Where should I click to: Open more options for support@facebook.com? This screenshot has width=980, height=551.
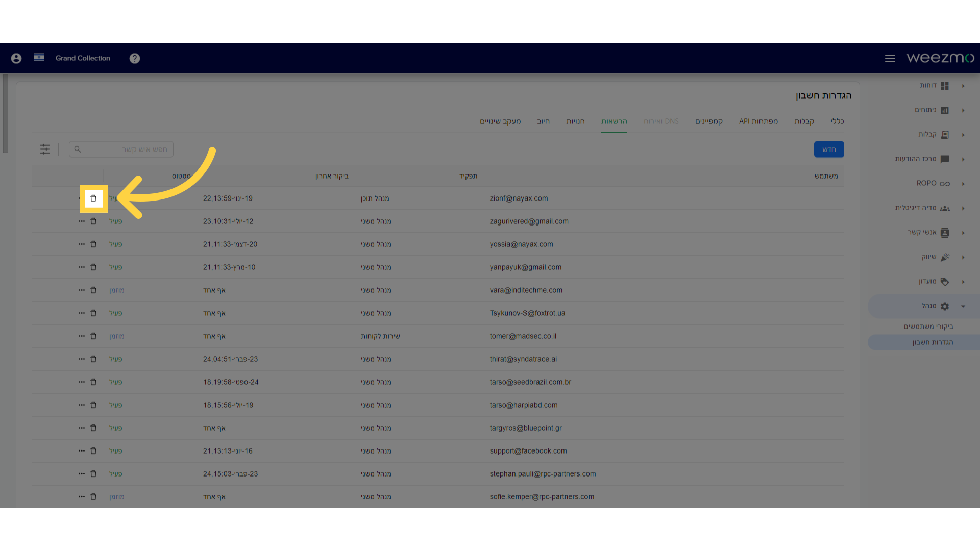82,451
